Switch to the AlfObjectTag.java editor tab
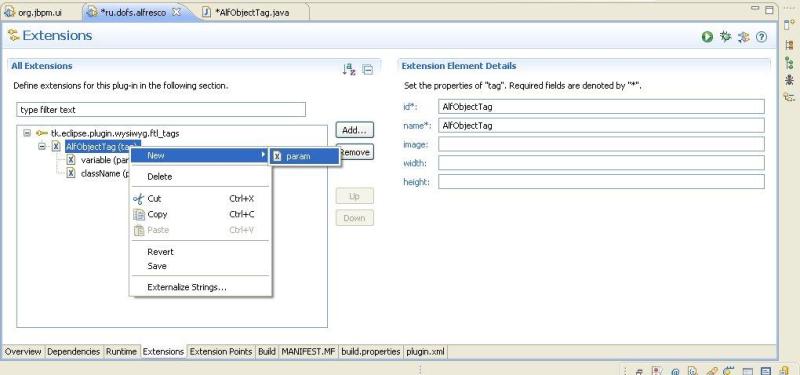 point(253,13)
